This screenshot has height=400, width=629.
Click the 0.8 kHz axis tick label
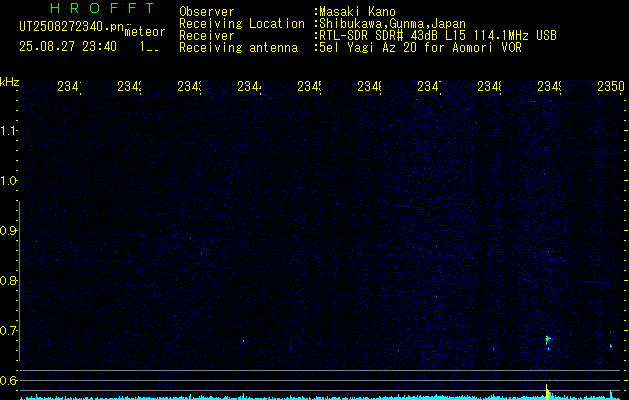[7, 280]
